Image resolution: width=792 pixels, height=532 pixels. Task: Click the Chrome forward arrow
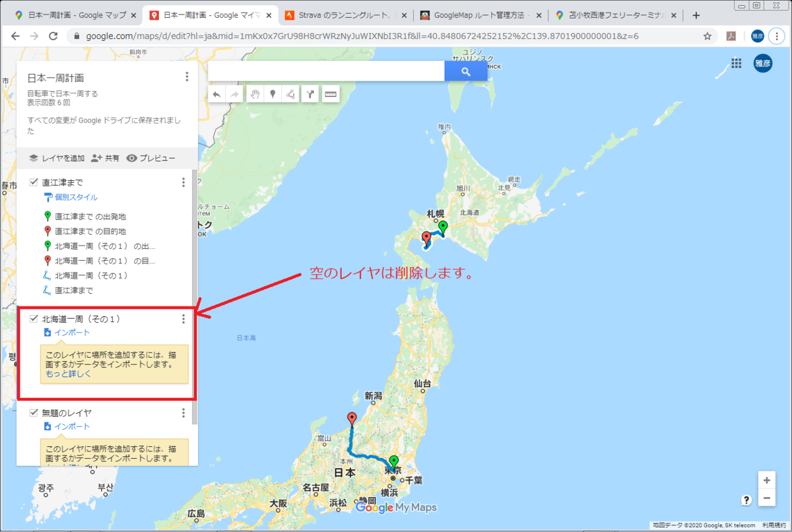(x=34, y=36)
